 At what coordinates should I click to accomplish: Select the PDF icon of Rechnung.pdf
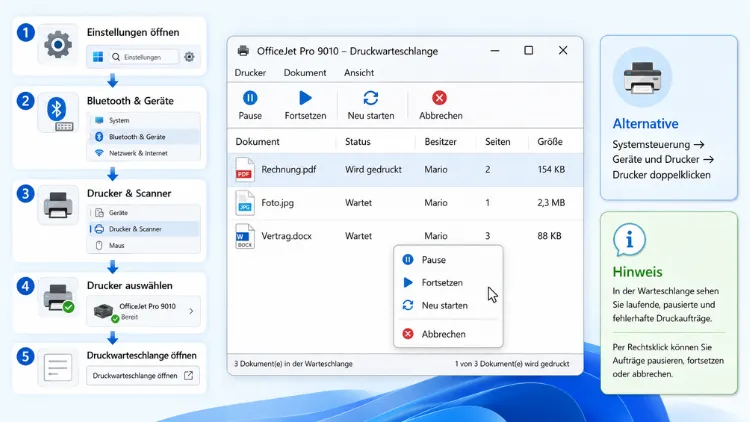coord(244,169)
